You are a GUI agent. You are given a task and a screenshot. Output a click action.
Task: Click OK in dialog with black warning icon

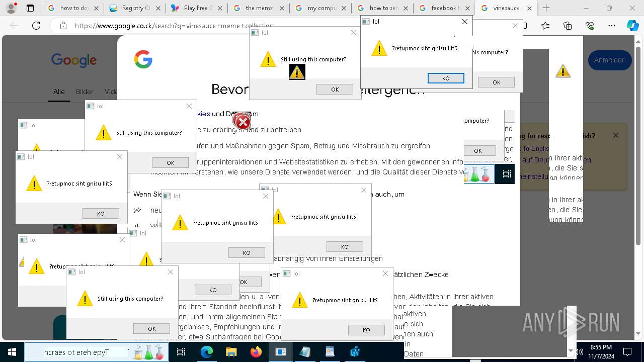[335, 89]
